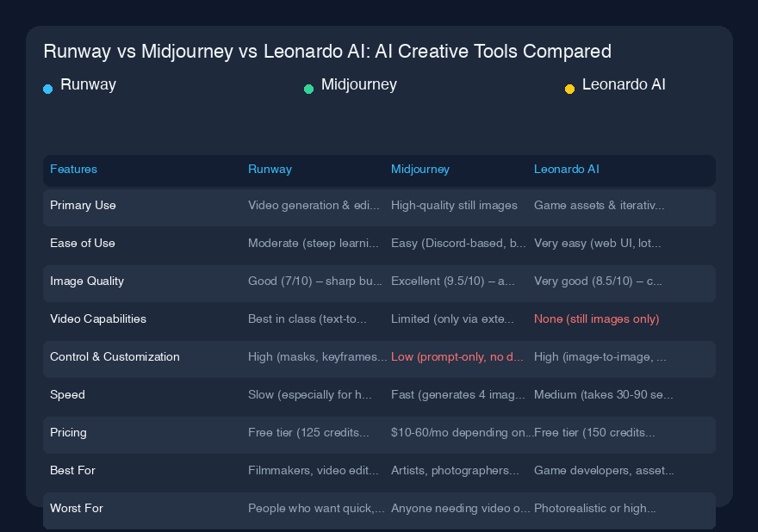Select the Pricing row label

(x=69, y=432)
